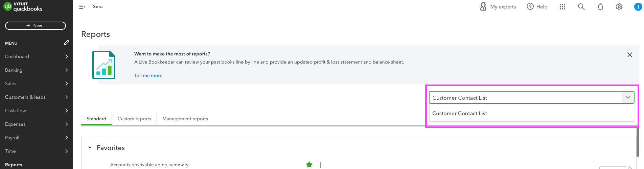Open My experts
Image resolution: width=644 pixels, height=169 pixels.
coord(498,7)
